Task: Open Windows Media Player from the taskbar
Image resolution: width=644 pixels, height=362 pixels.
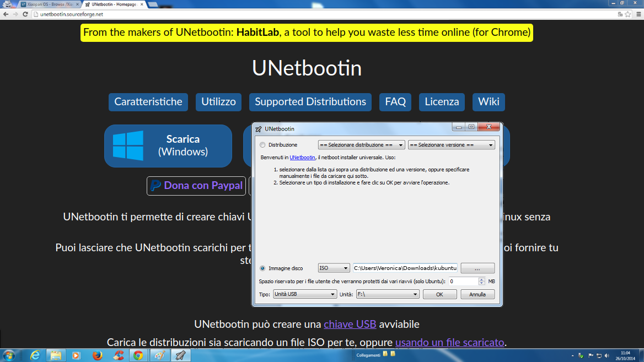Action: (x=76, y=355)
